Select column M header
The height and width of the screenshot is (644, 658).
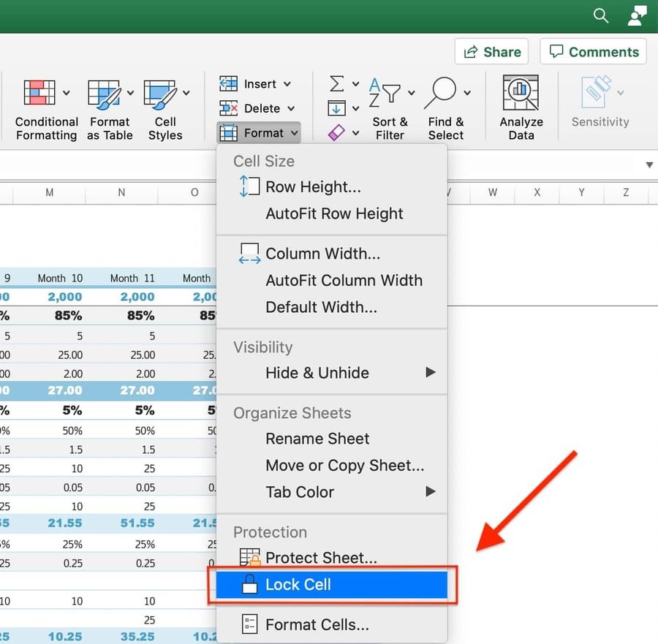point(50,192)
